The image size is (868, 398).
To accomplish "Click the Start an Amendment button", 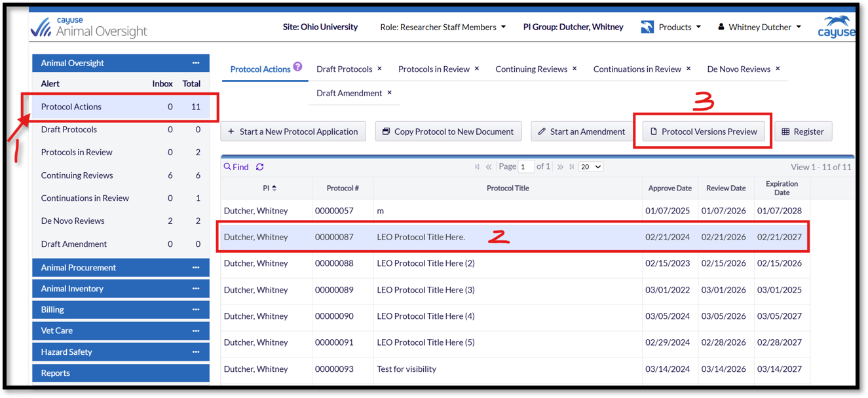I will click(x=581, y=132).
